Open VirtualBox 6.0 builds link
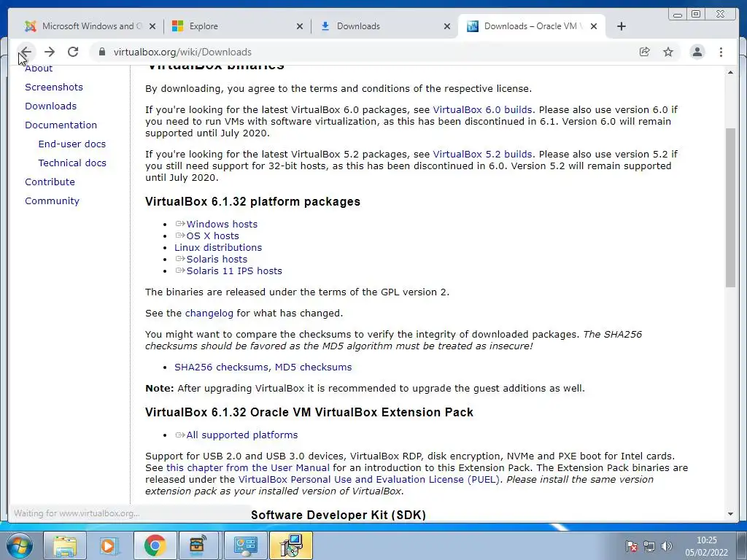This screenshot has height=560, width=747. [x=482, y=109]
